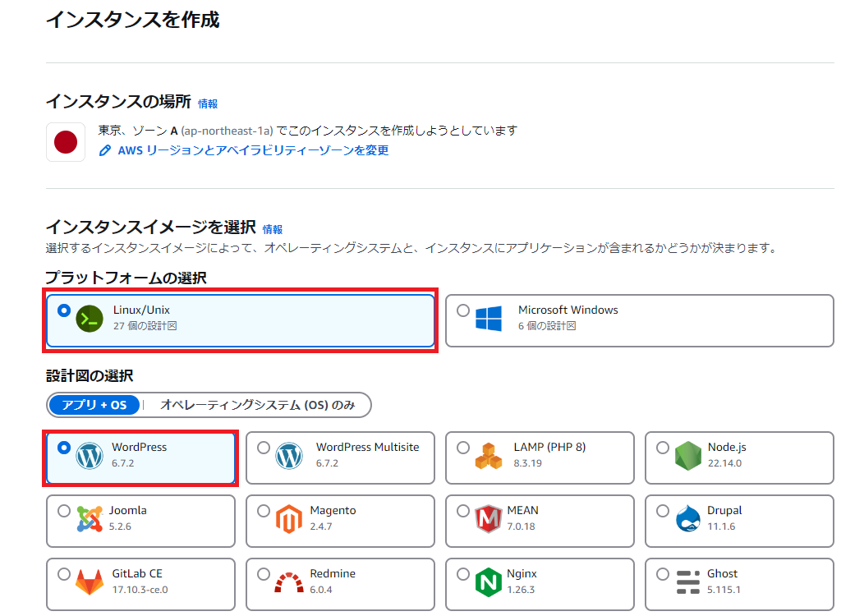Select the Ghost radio button
This screenshot has width=864, height=616.
663,574
